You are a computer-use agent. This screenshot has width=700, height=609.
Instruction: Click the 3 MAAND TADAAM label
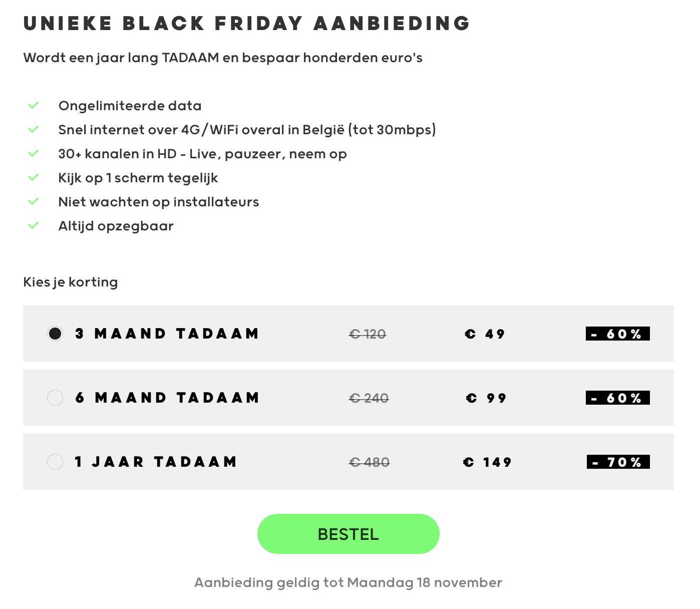[167, 334]
